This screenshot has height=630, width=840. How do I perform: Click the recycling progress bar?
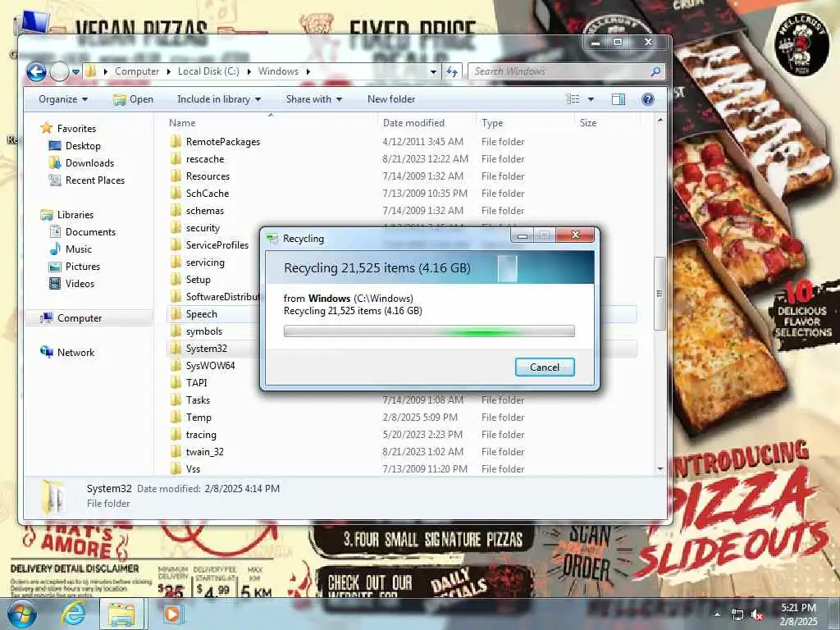428,331
